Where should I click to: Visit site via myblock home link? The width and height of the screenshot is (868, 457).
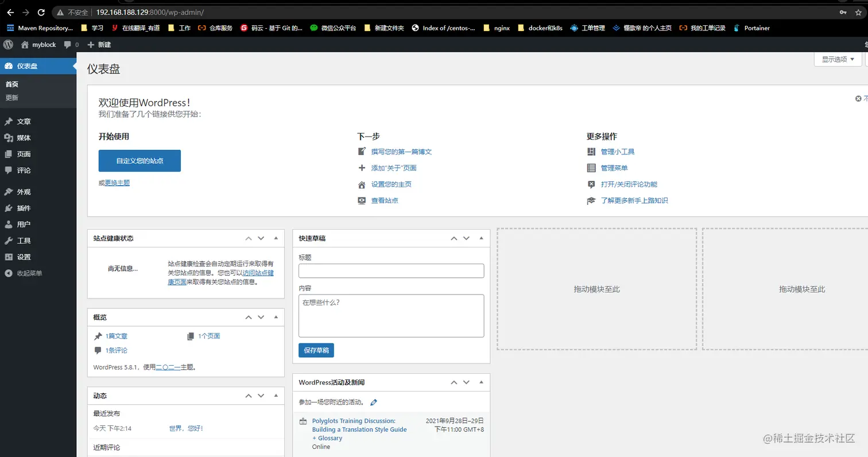point(38,44)
